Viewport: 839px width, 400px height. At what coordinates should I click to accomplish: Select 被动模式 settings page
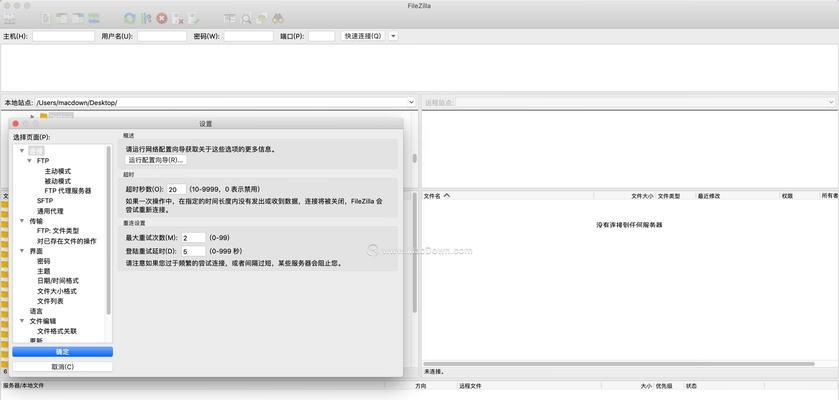[58, 181]
